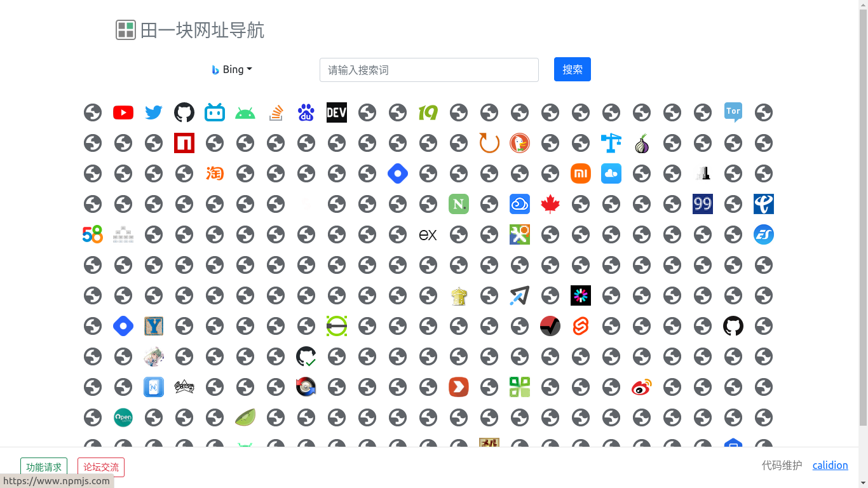The width and height of the screenshot is (868, 488).
Task: Open the teal 'Open' circle icon
Action: [123, 417]
